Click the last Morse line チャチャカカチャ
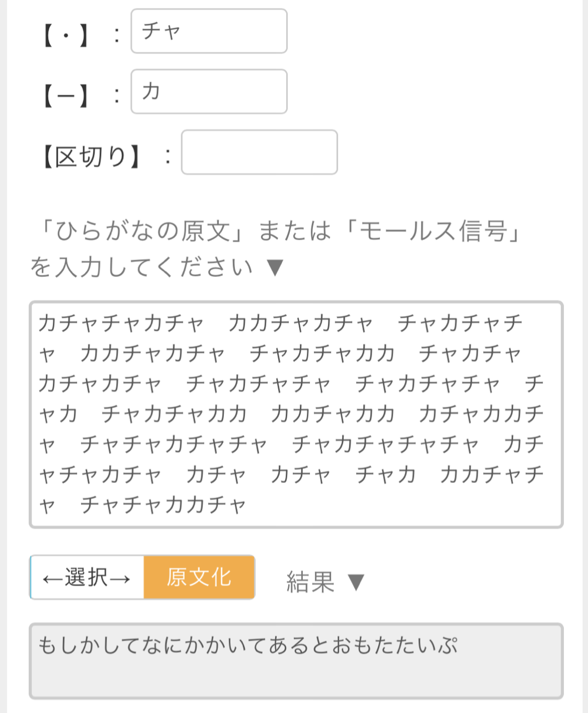Image resolution: width=588 pixels, height=713 pixels. point(163,505)
